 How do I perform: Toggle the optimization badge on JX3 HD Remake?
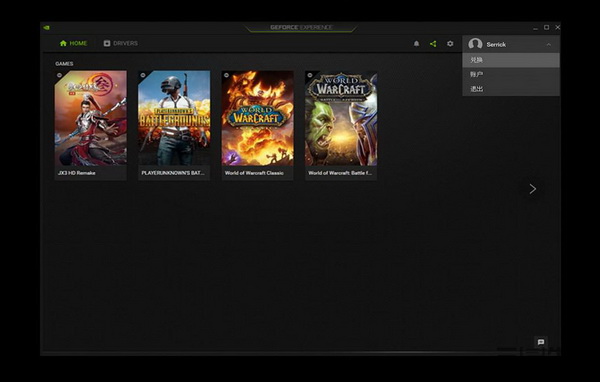60,75
